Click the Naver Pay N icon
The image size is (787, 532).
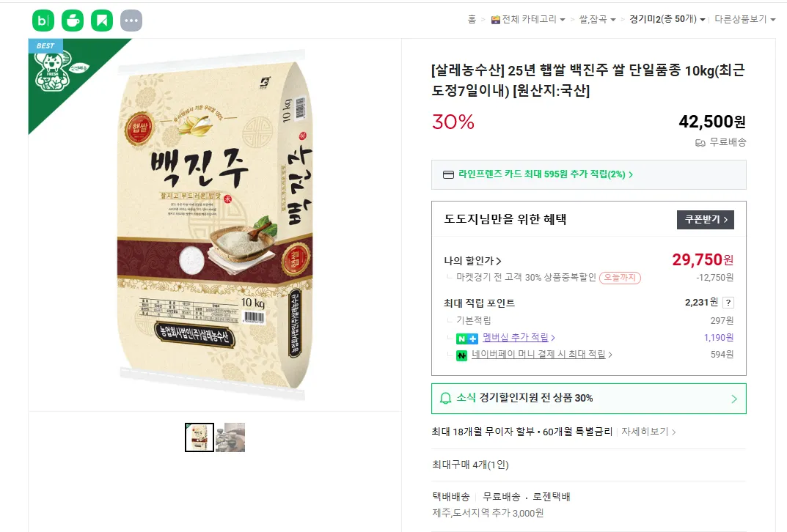pos(461,355)
